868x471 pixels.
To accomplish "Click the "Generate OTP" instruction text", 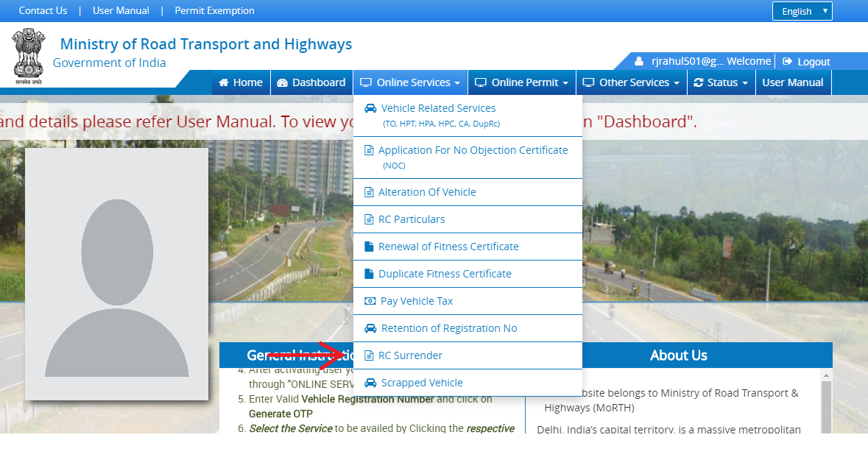I will [x=280, y=414].
